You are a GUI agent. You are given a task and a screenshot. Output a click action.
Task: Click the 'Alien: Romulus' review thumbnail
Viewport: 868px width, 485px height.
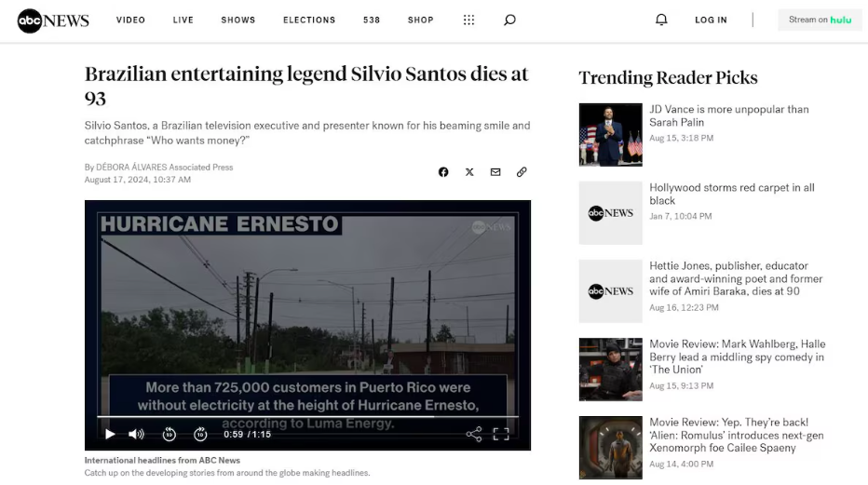[611, 448]
